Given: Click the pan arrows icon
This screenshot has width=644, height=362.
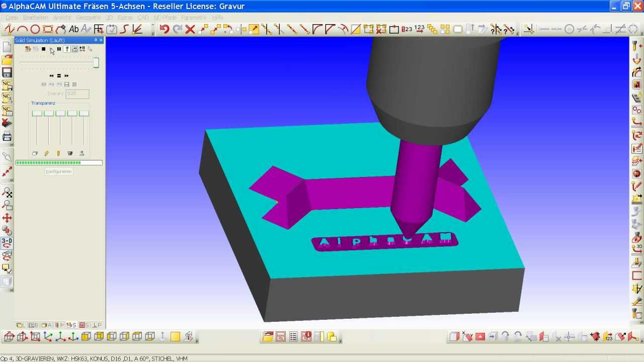Looking at the screenshot, I should (7, 218).
